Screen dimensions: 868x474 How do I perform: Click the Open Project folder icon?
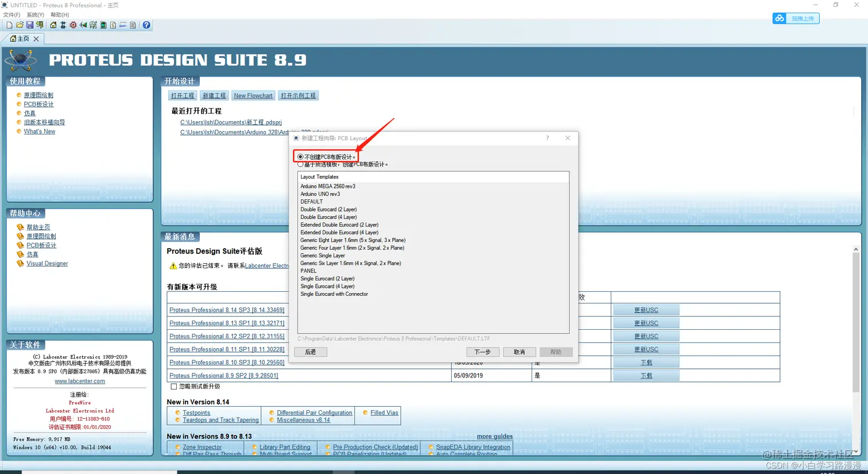tap(20, 25)
